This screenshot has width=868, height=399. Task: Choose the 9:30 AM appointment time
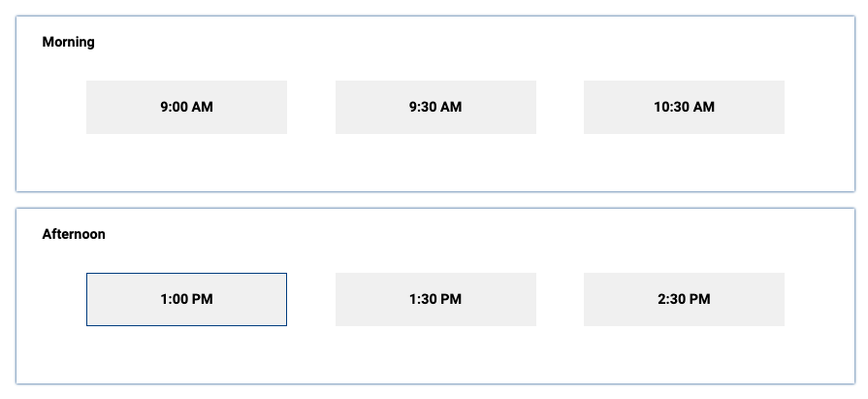pyautogui.click(x=435, y=107)
